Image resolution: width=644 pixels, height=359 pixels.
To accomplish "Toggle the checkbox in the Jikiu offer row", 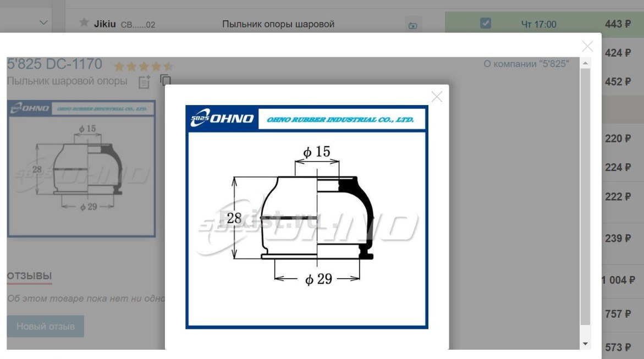I will coord(485,23).
